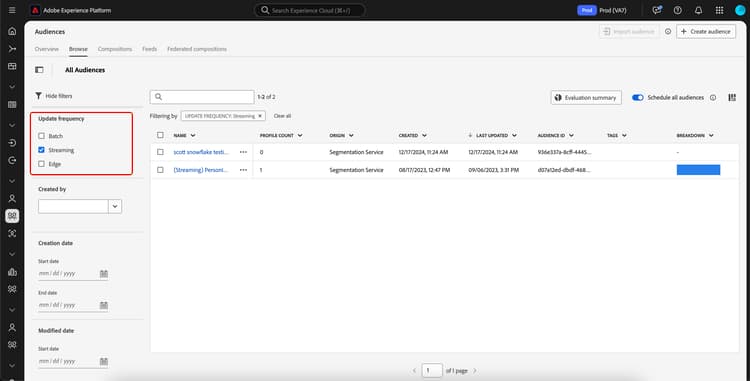Open more actions for scott snowflake audience
The height and width of the screenshot is (381, 750).
tap(243, 152)
